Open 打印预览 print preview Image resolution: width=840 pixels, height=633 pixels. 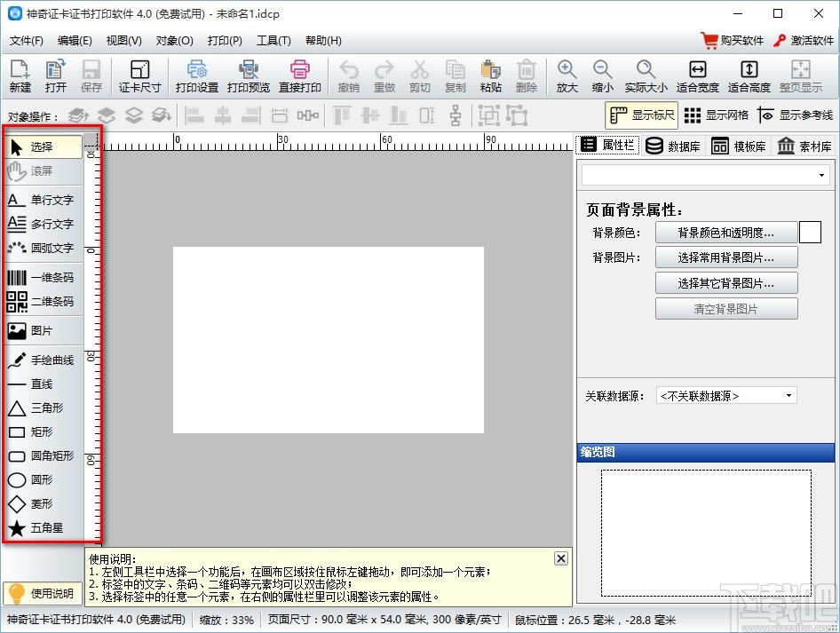click(248, 76)
